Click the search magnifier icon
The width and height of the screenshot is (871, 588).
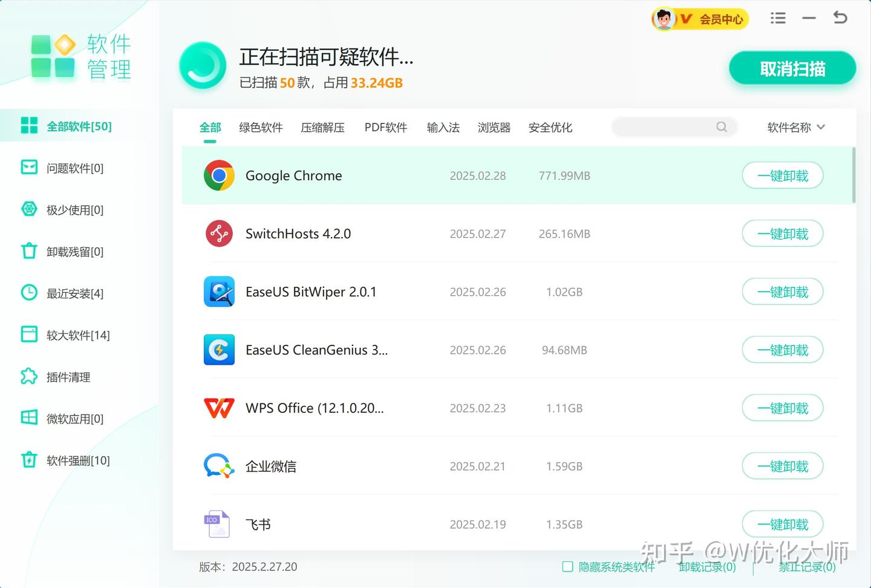pyautogui.click(x=722, y=126)
